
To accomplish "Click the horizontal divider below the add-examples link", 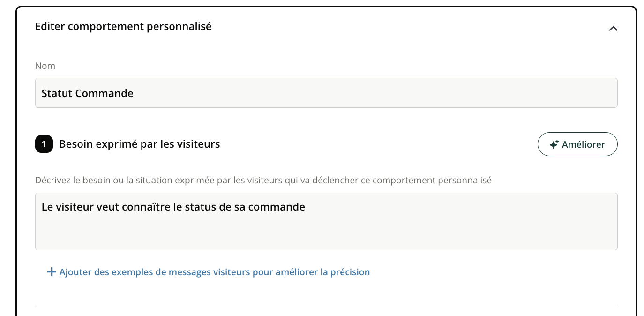I will coord(326,305).
